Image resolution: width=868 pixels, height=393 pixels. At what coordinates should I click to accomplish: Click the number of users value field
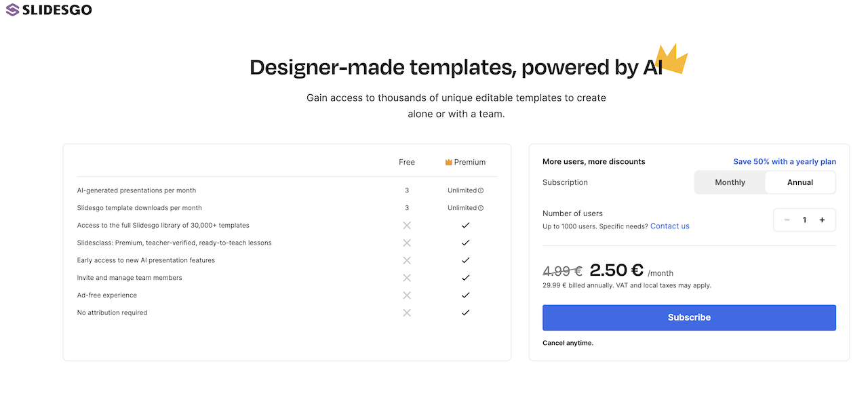click(x=804, y=220)
